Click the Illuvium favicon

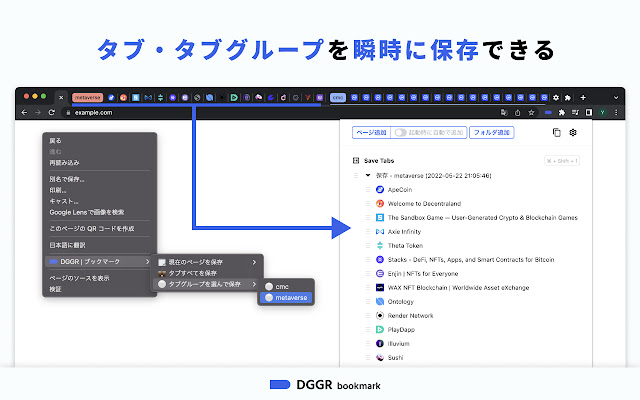coord(380,344)
